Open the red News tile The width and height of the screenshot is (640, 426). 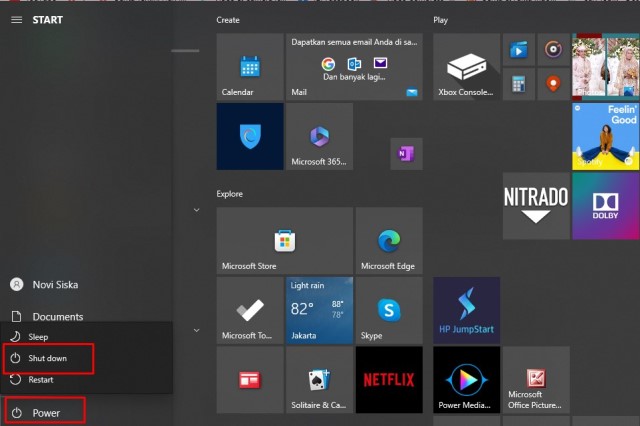(x=250, y=380)
